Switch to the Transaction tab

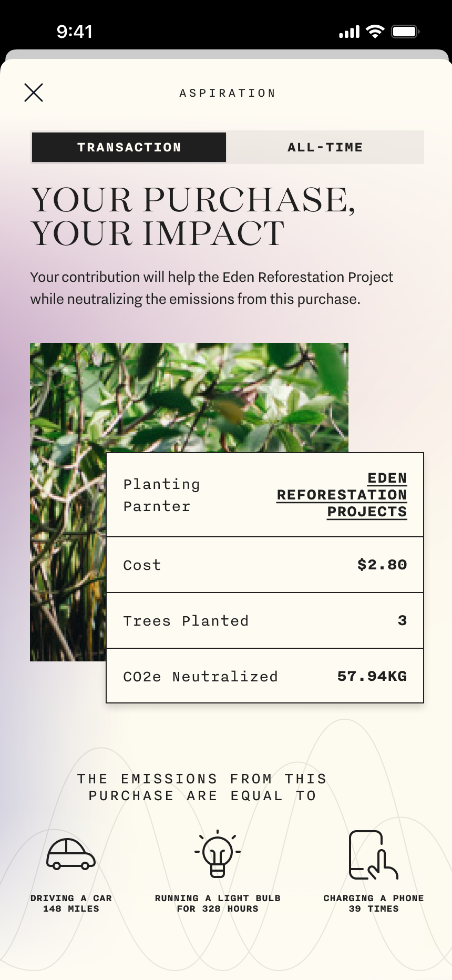[x=129, y=147]
